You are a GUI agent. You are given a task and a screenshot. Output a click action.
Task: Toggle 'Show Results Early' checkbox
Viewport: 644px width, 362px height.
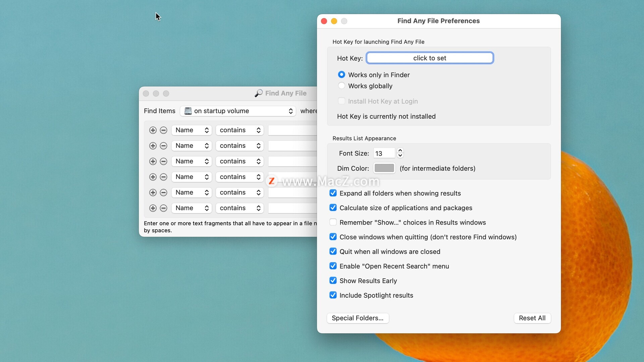click(333, 280)
